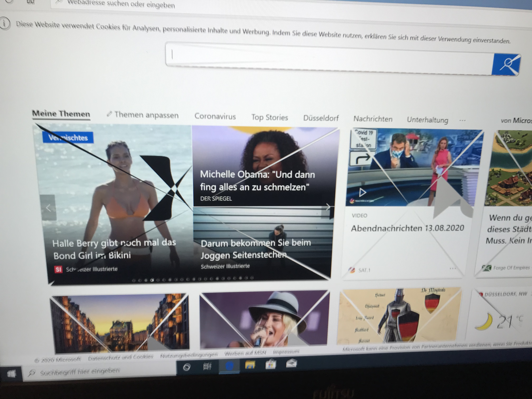Open SAT.1 card options ellipsis
532x399 pixels.
click(x=452, y=268)
